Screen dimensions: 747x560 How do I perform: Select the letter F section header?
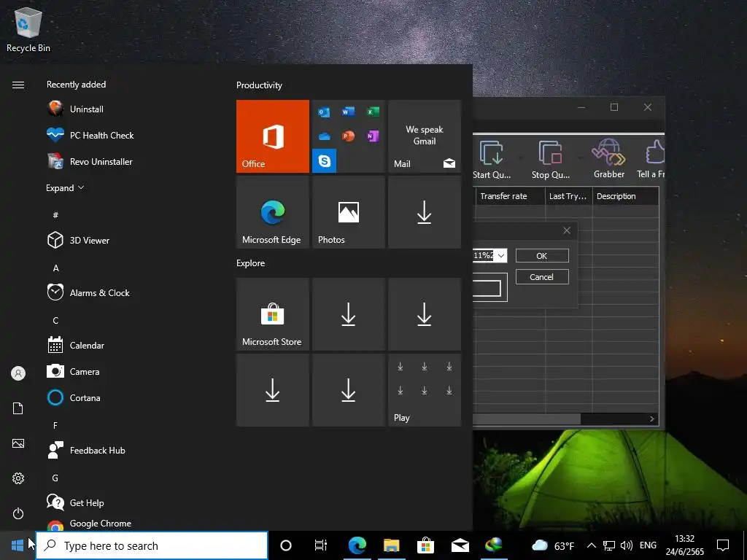[x=55, y=425]
